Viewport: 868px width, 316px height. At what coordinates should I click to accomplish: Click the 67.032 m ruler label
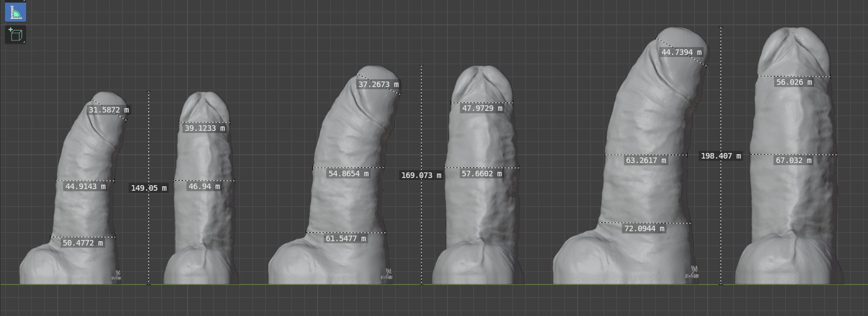point(794,160)
